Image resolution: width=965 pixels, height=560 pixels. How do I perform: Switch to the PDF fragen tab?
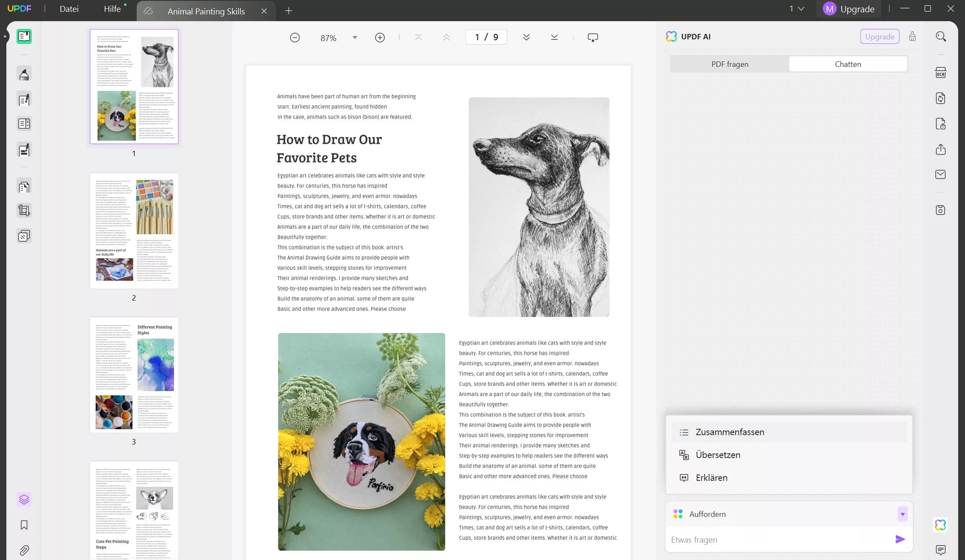click(730, 64)
